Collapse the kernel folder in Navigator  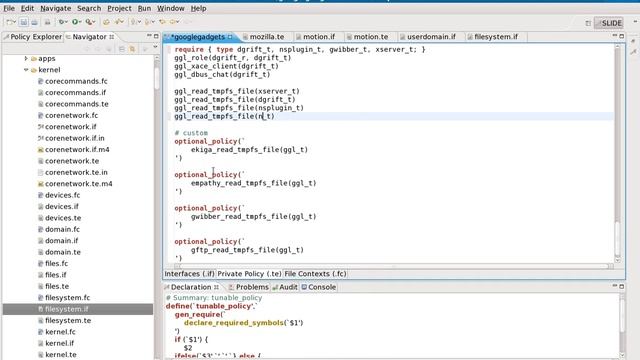click(x=26, y=70)
